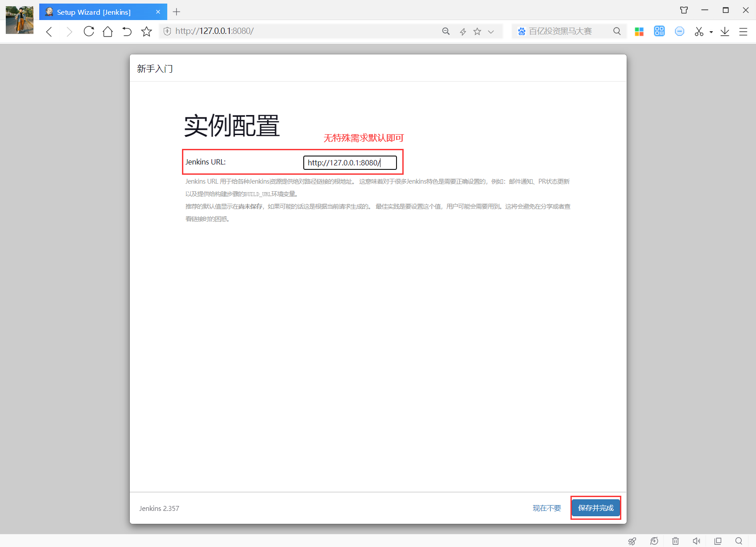Click the lightning speed-mode icon in address bar
The image size is (756, 547).
coord(463,31)
